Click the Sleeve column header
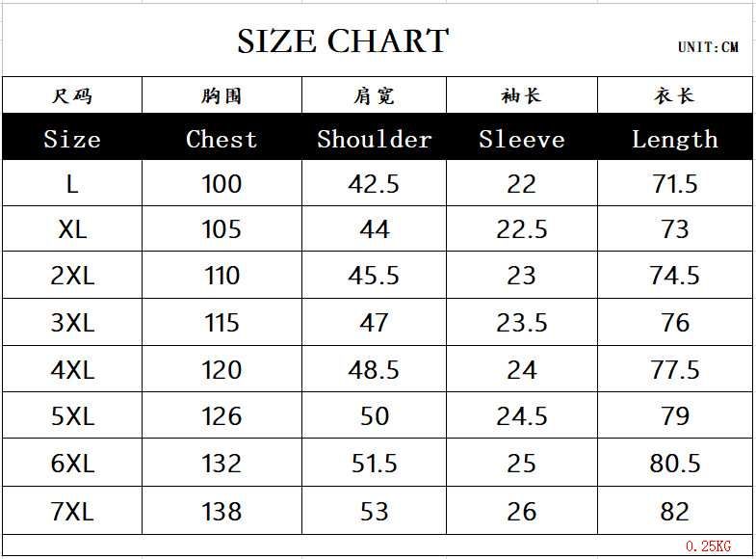 pos(521,139)
